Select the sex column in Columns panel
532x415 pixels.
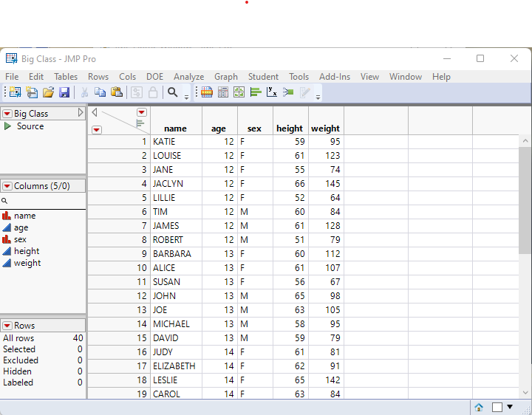click(x=20, y=239)
